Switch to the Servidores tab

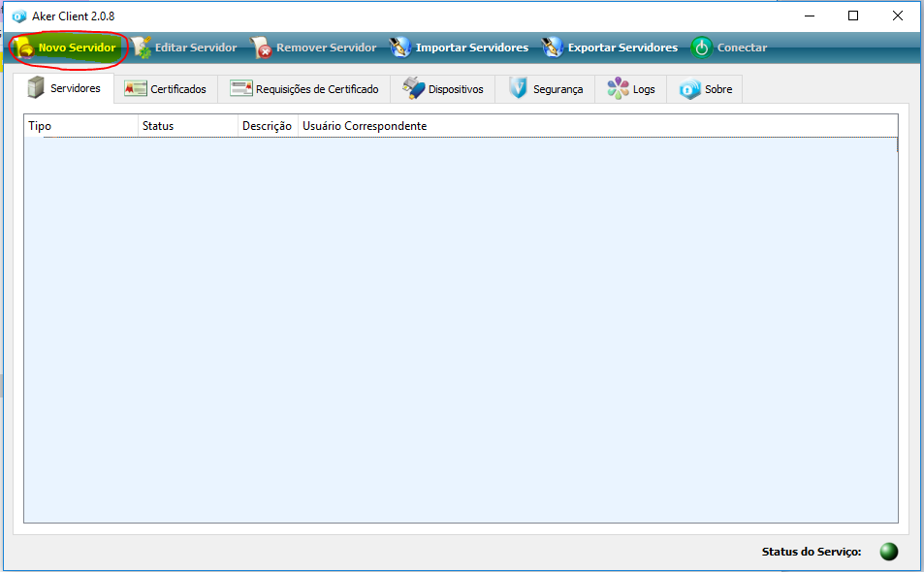tap(64, 89)
